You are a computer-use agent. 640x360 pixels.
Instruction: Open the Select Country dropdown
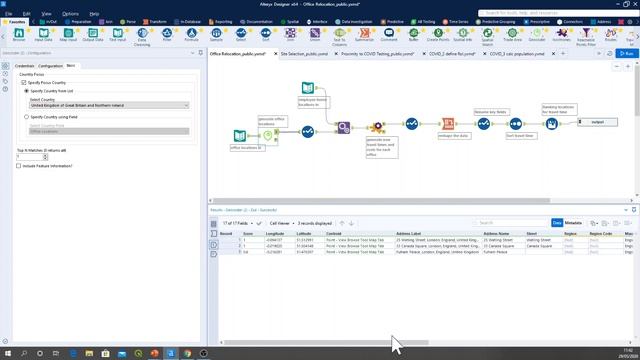[x=109, y=105]
